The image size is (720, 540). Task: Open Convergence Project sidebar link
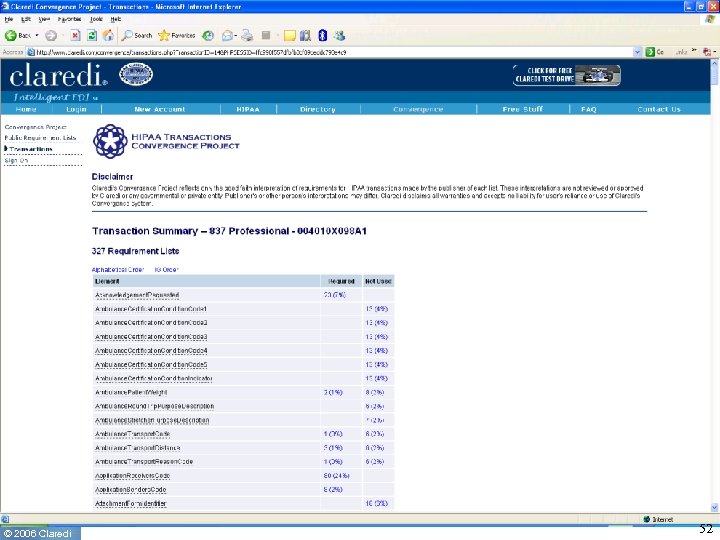(x=35, y=127)
